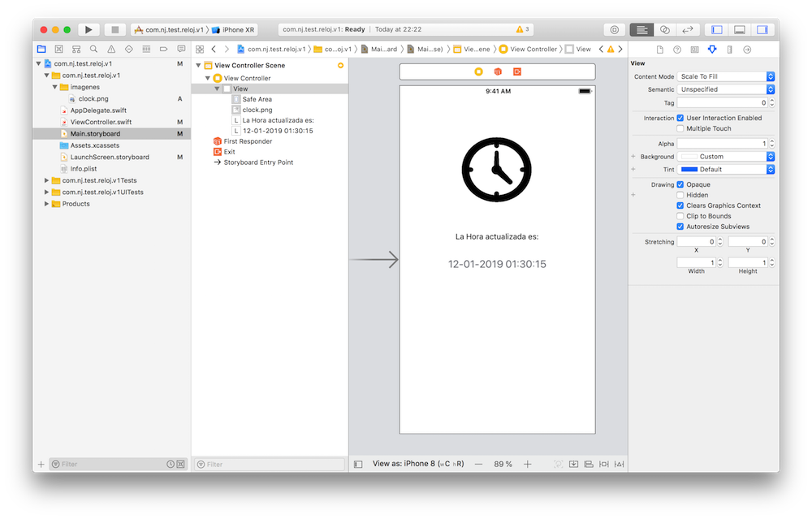The image size is (812, 519).
Task: Click the Stop button in toolbar
Action: tap(114, 29)
